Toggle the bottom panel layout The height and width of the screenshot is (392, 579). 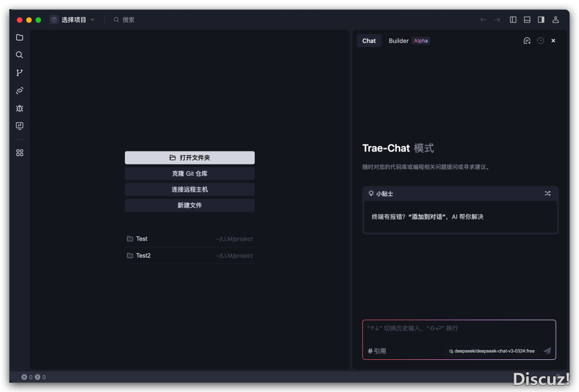pos(527,19)
